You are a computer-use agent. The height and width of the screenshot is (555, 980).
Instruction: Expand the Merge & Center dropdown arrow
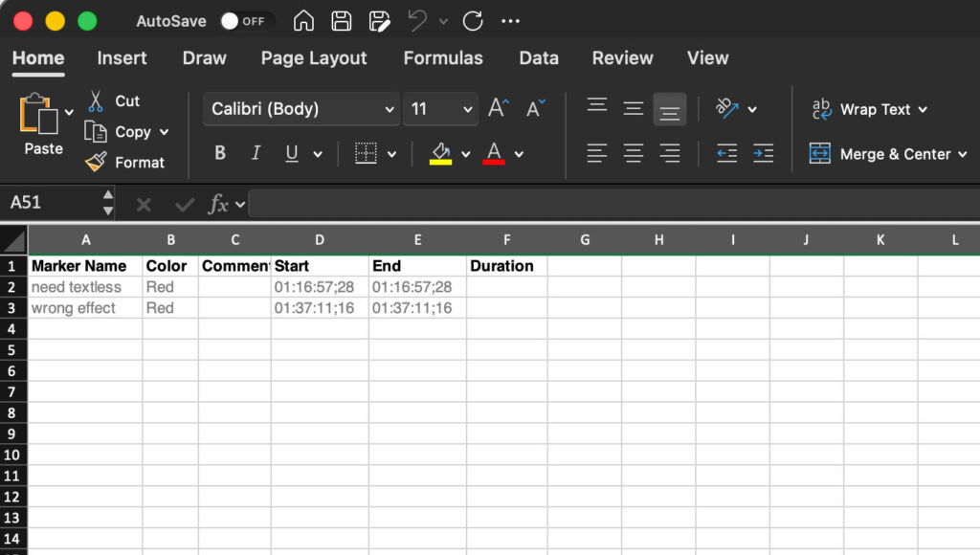[962, 154]
